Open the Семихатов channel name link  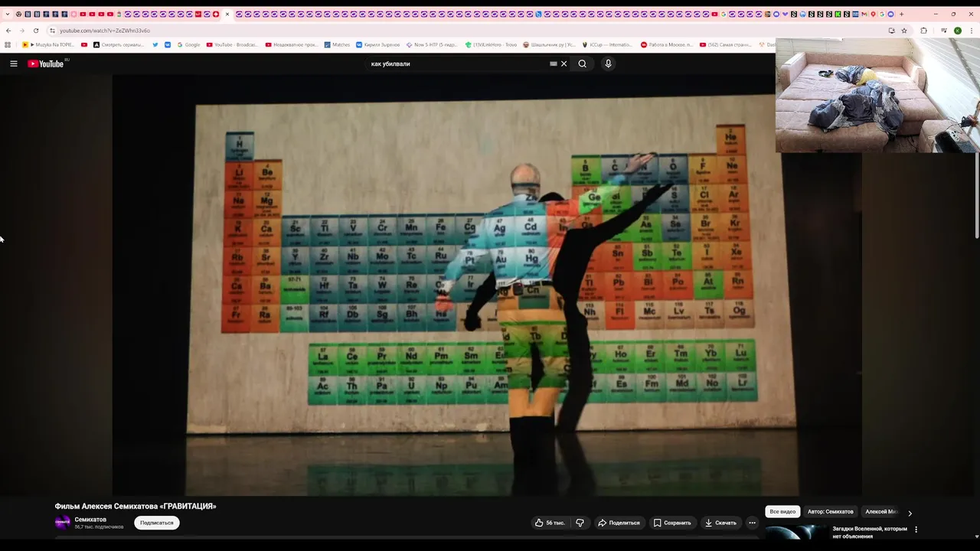[x=90, y=520]
